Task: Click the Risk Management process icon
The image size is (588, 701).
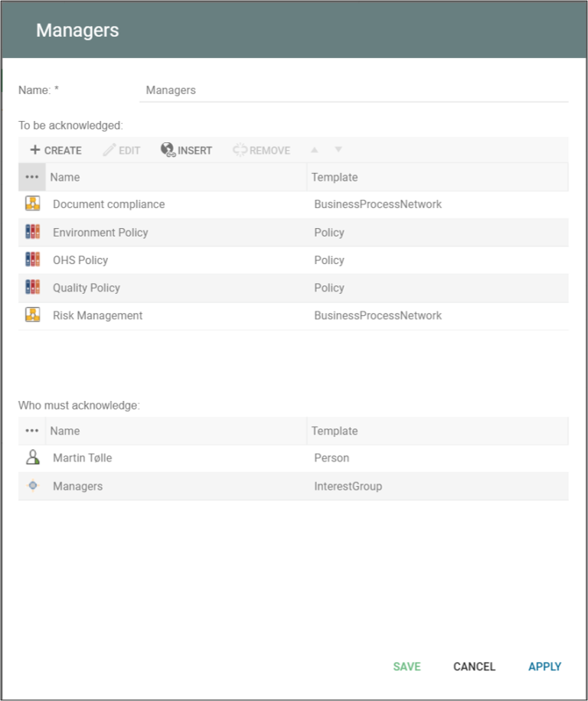Action: 32,315
